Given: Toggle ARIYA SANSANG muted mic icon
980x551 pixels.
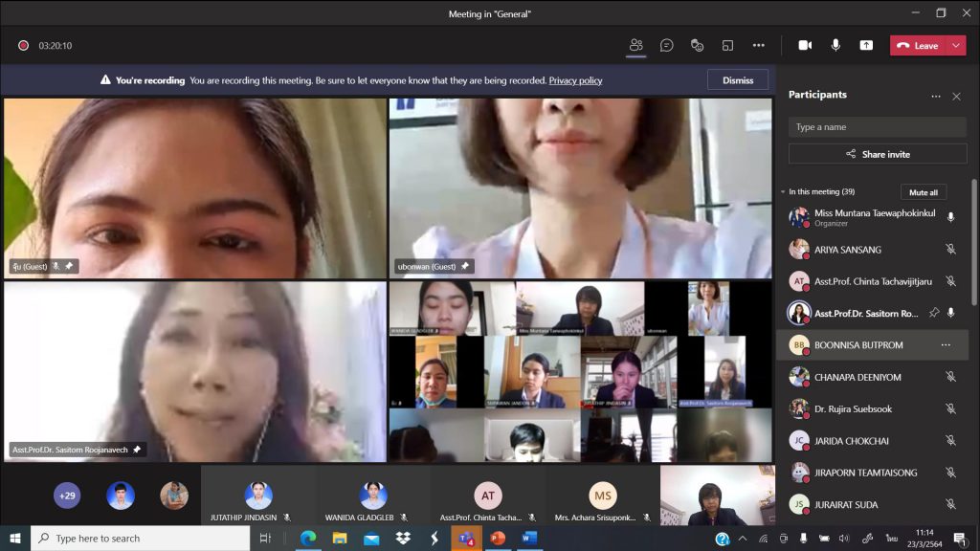Looking at the screenshot, I should tap(950, 250).
